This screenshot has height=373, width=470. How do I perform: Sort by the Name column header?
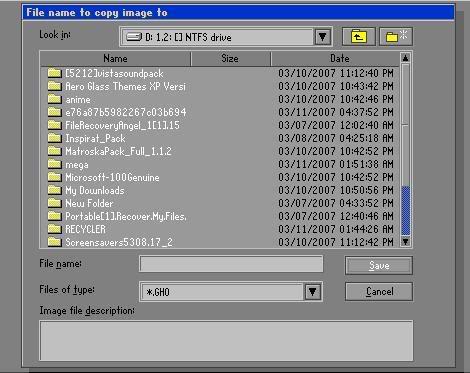[115, 59]
